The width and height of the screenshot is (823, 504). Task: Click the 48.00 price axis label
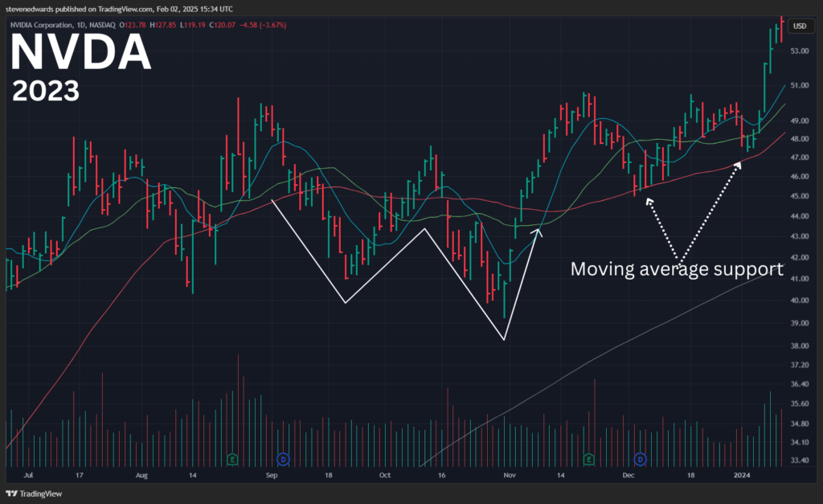[x=800, y=139]
